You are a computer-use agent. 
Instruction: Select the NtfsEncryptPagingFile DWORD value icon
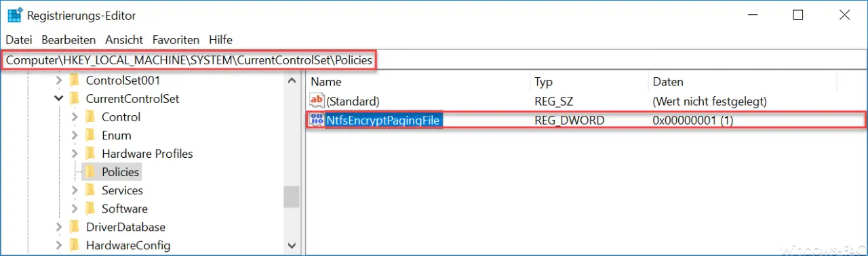tap(317, 121)
